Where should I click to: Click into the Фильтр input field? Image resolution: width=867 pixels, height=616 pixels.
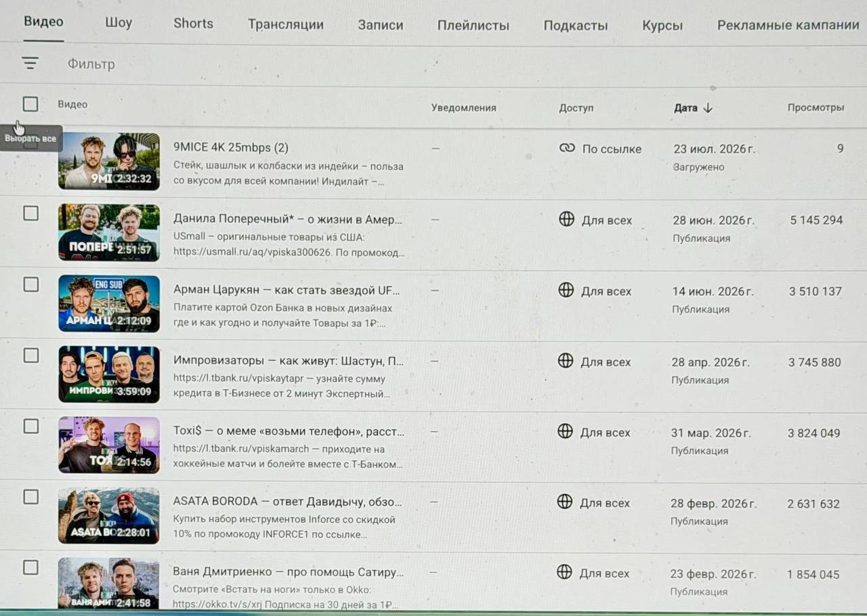tap(91, 64)
